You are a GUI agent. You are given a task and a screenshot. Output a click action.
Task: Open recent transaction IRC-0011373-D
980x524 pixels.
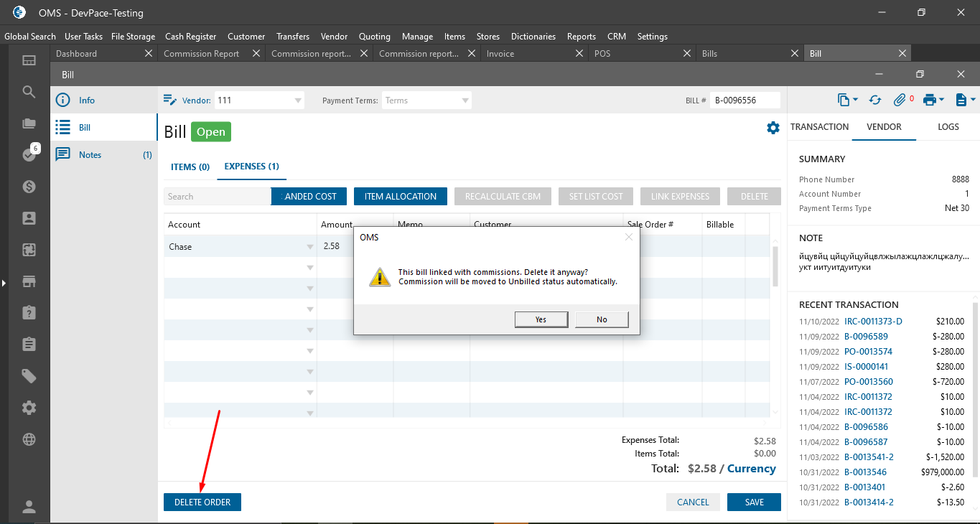[873, 322]
